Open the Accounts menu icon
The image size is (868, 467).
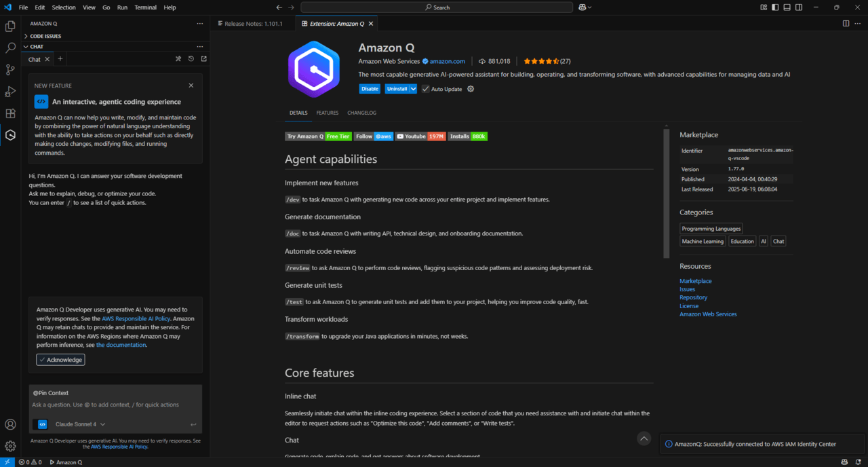pos(10,424)
